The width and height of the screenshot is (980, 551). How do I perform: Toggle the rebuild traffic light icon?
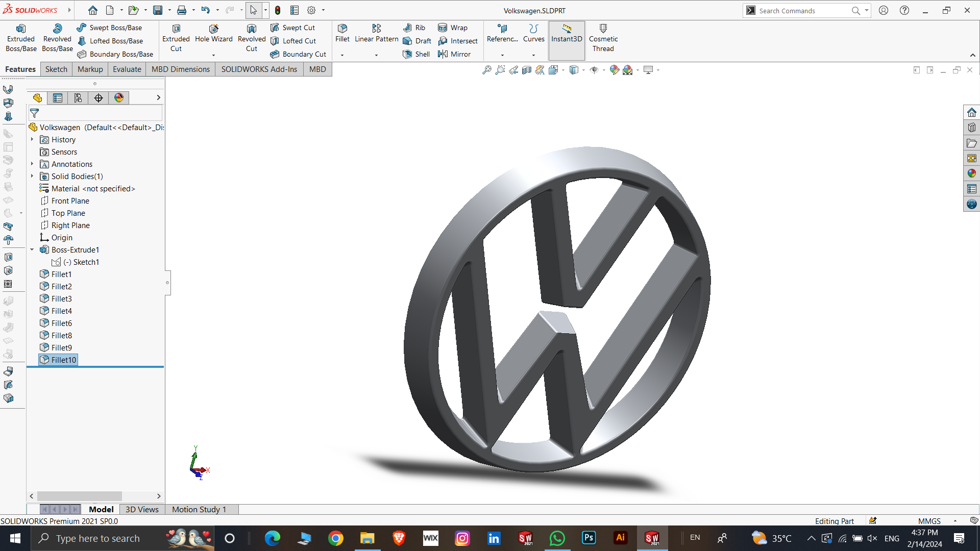pyautogui.click(x=278, y=10)
